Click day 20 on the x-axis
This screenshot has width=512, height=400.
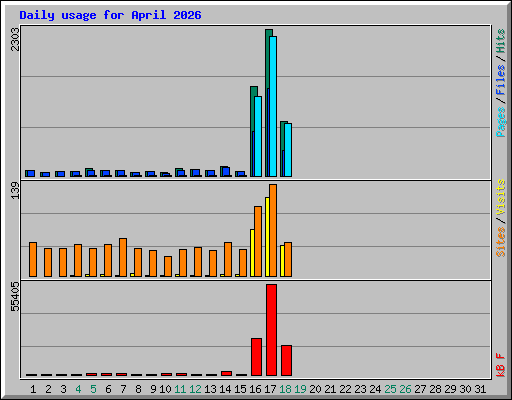315,389
